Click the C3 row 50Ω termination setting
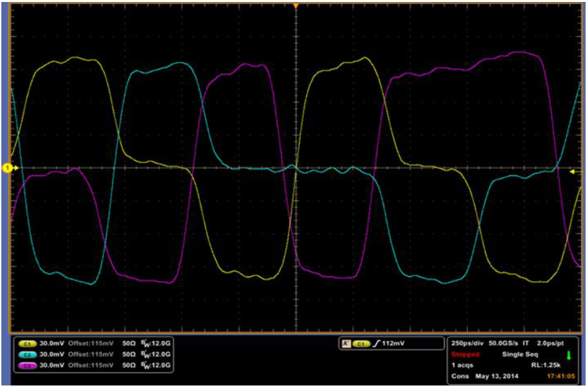Screen dimensions: 588x386 click(x=130, y=365)
